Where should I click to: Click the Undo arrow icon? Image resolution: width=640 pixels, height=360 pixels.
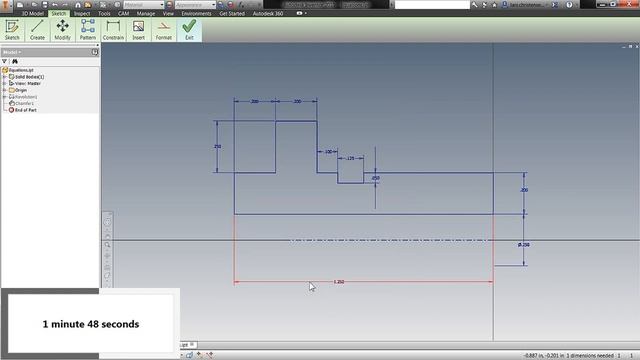(55, 5)
